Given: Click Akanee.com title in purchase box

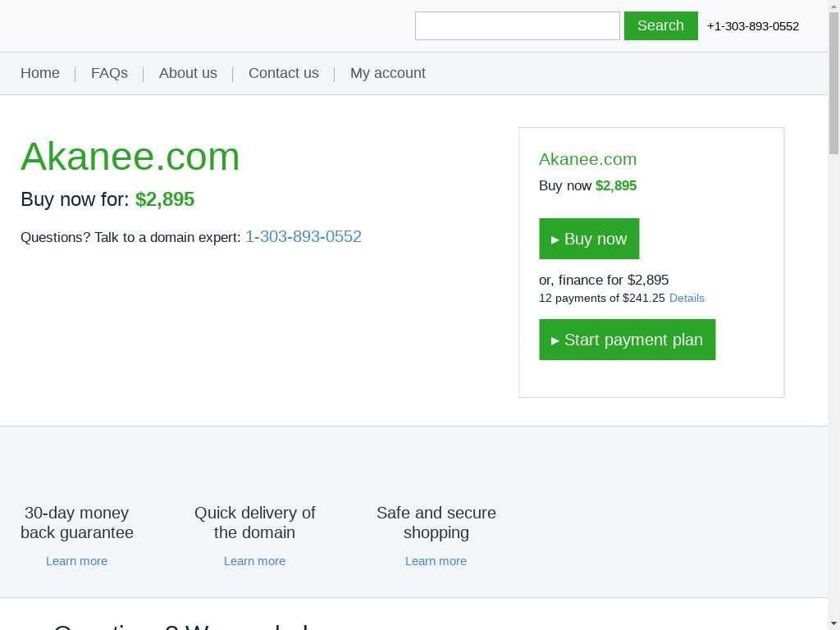Looking at the screenshot, I should [587, 159].
